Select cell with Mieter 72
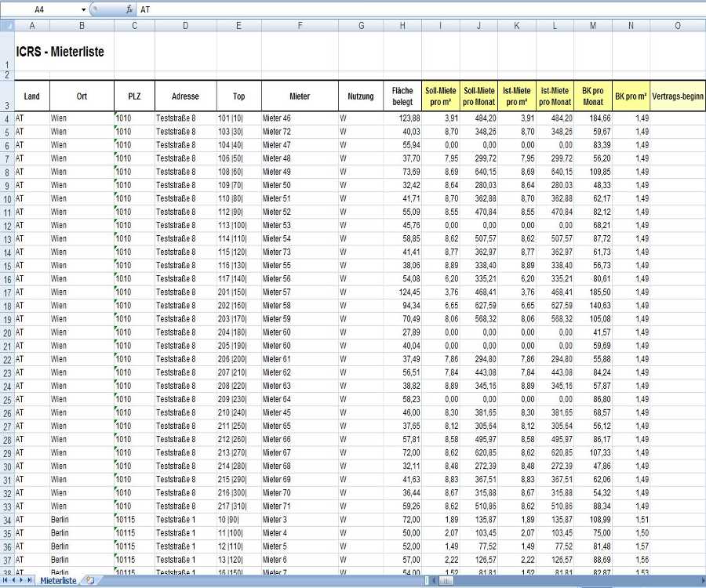The width and height of the screenshot is (706, 588). coord(300,132)
